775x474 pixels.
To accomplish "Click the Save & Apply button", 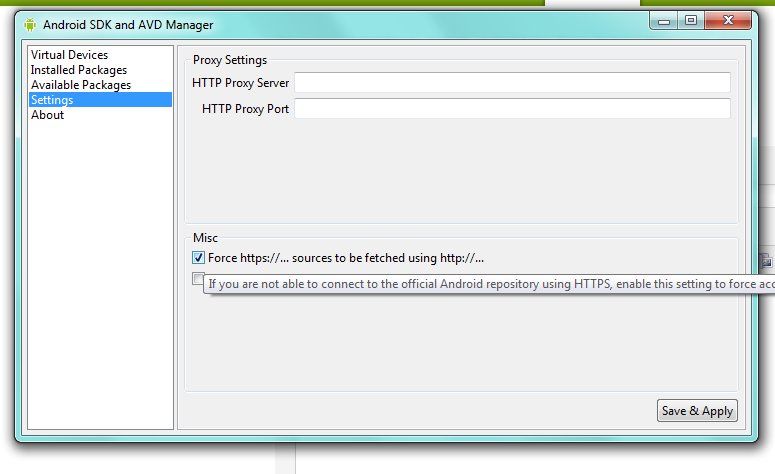I will click(697, 411).
